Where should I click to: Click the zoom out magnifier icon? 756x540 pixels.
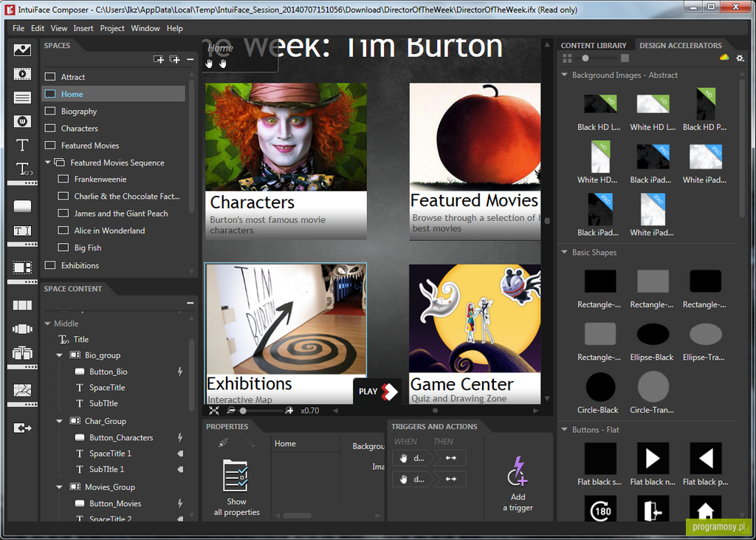pos(231,411)
